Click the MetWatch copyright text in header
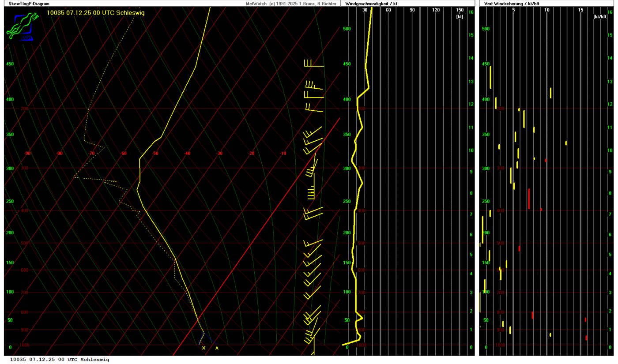The height and width of the screenshot is (364, 618). [x=292, y=4]
